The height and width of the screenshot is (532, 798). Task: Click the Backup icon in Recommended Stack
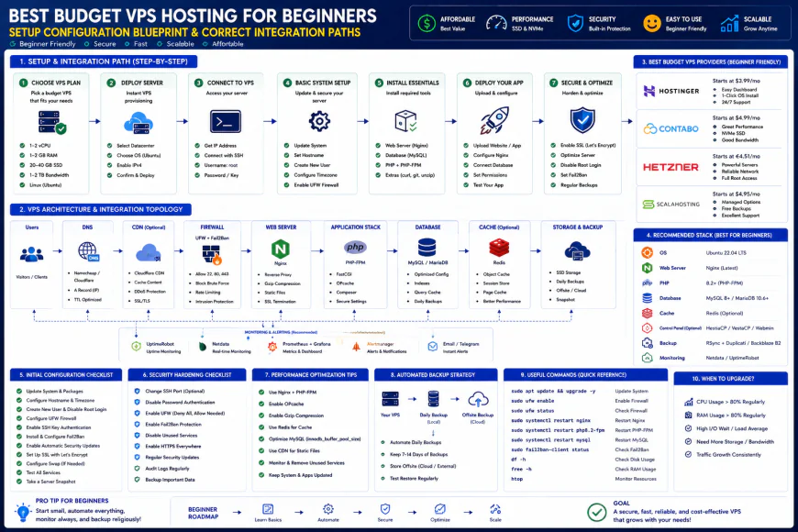[647, 343]
